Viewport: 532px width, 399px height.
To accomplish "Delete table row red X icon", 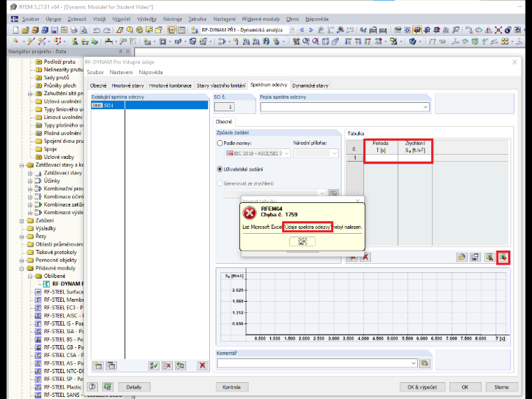I will (x=365, y=258).
